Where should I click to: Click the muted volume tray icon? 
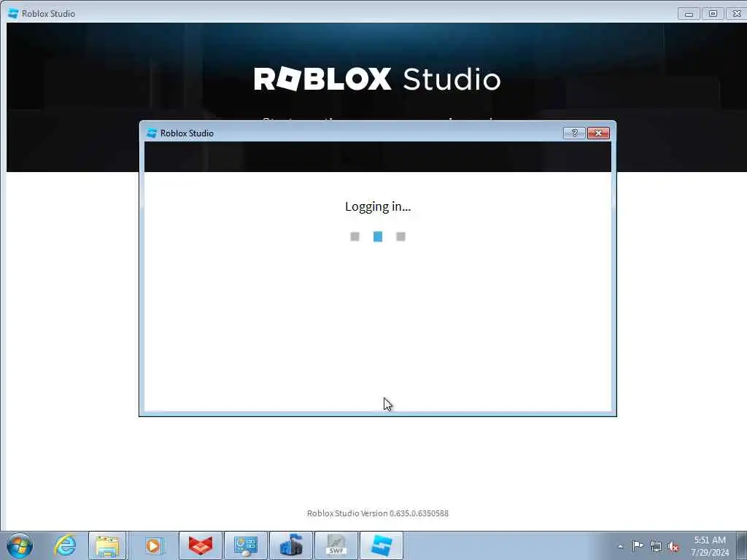click(x=673, y=547)
